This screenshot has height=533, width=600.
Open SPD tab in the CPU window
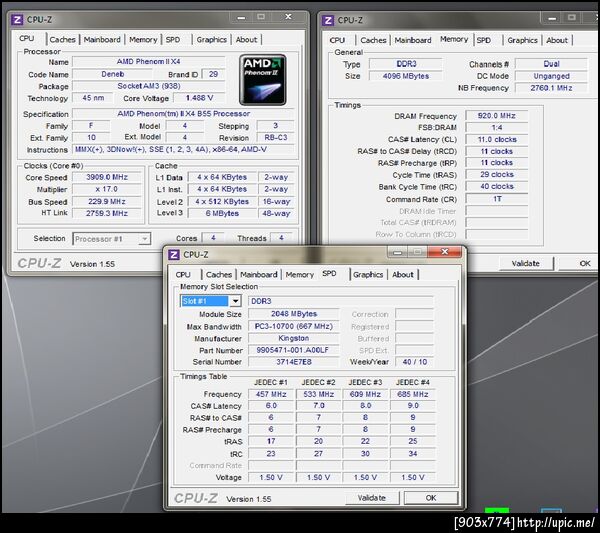point(173,39)
